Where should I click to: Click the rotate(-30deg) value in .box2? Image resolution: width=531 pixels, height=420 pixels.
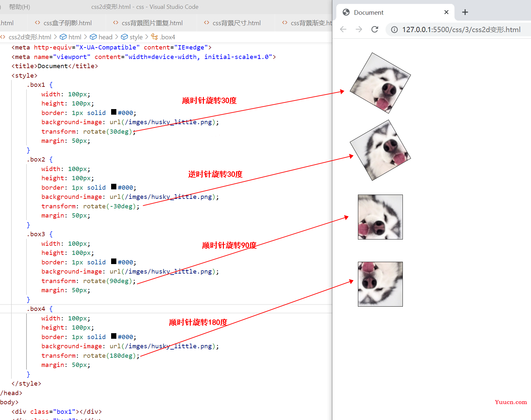[109, 206]
